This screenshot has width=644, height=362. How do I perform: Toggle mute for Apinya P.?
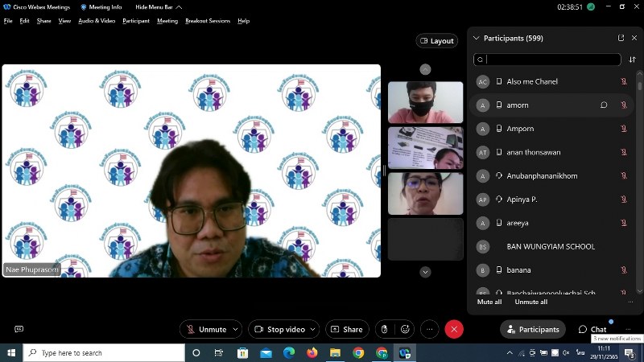pyautogui.click(x=623, y=199)
